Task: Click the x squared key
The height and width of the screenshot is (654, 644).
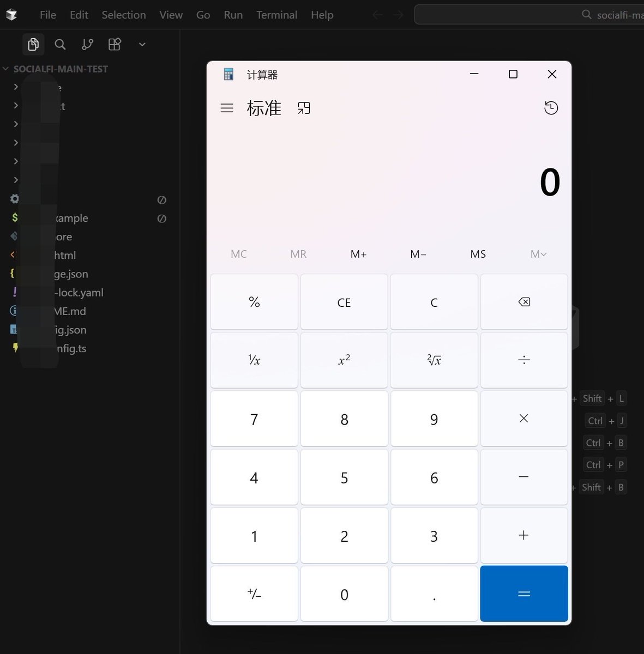Action: [x=344, y=360]
